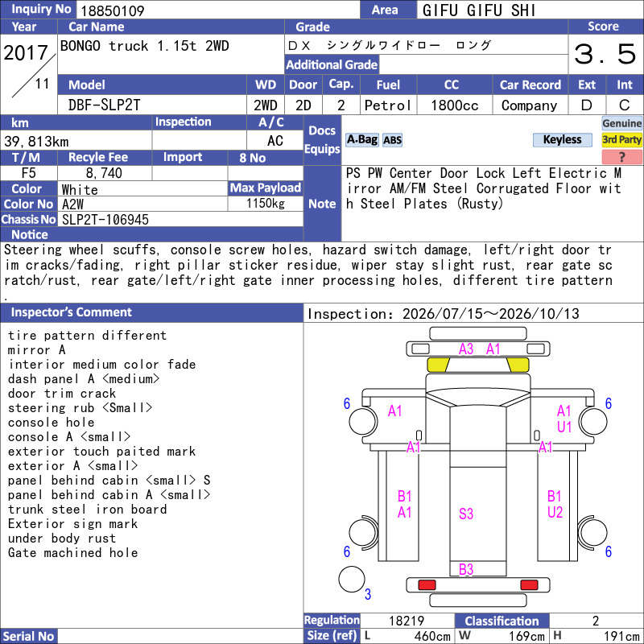Image resolution: width=644 pixels, height=644 pixels.
Task: Click the right yellow headlight on diagram
Action: (518, 365)
